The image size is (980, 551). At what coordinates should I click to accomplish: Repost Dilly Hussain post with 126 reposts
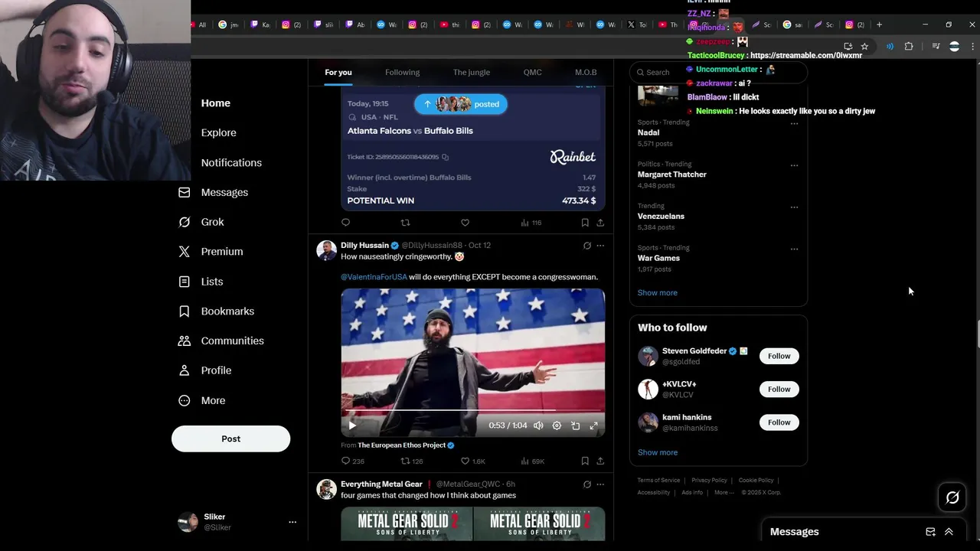click(412, 461)
